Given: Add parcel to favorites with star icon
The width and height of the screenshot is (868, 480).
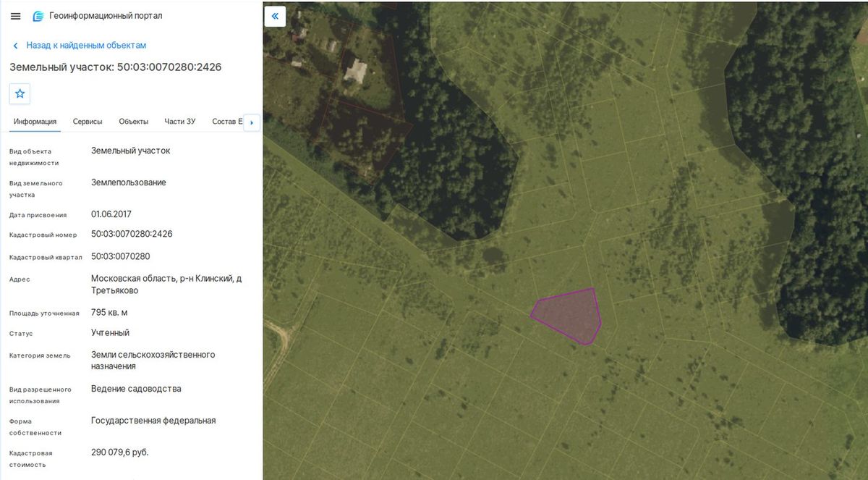Looking at the screenshot, I should (20, 93).
